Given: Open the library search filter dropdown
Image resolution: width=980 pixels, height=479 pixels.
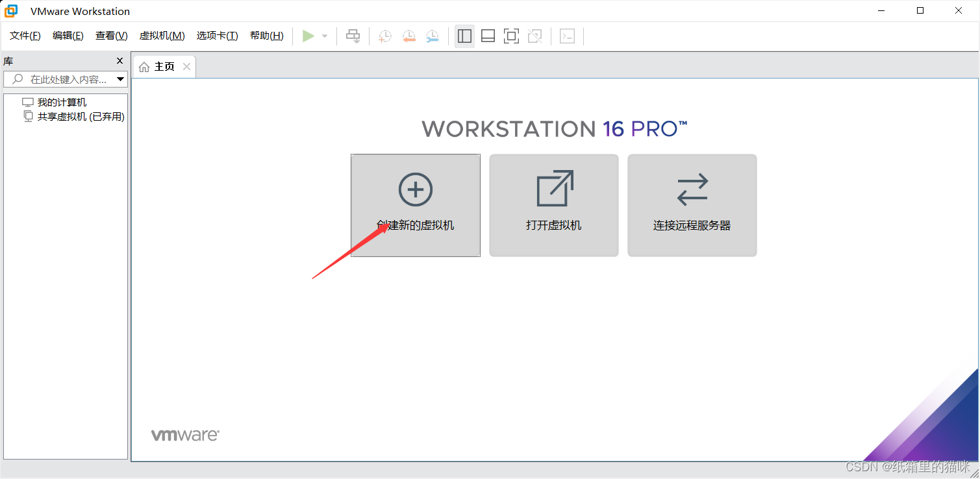Looking at the screenshot, I should click(119, 79).
